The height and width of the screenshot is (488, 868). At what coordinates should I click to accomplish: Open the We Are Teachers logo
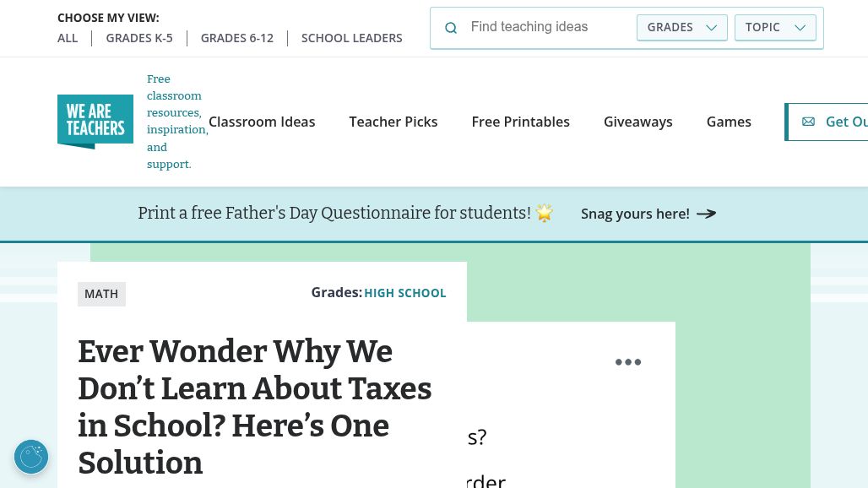[95, 122]
